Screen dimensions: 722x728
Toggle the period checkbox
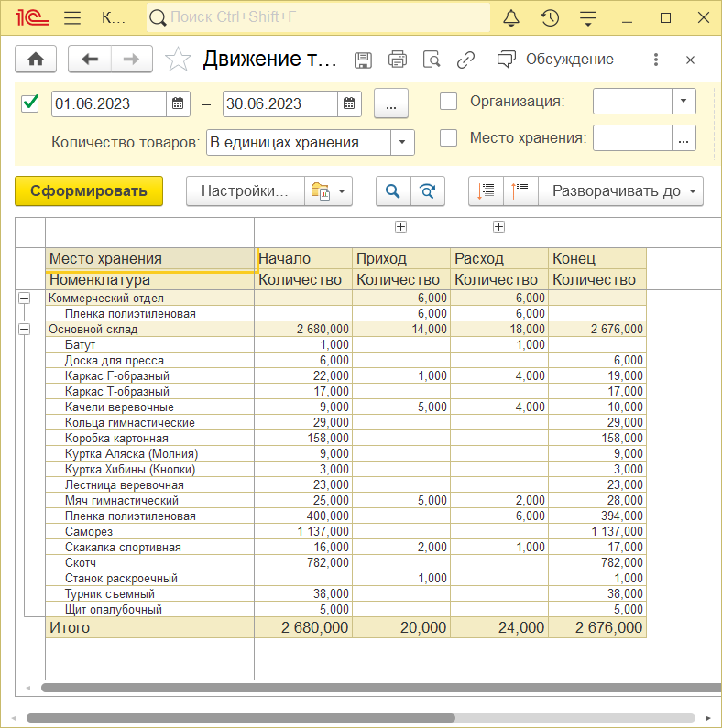tap(30, 103)
